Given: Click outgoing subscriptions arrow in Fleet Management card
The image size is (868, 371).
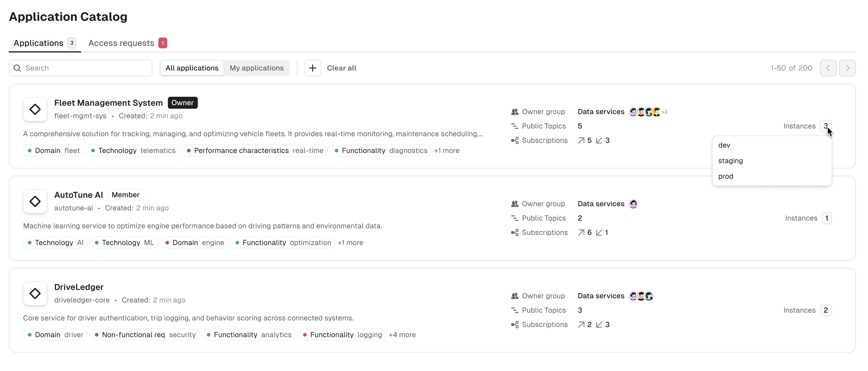Looking at the screenshot, I should [581, 141].
